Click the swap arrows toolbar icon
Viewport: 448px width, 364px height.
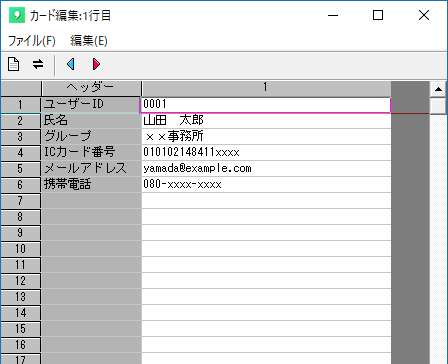tap(38, 64)
